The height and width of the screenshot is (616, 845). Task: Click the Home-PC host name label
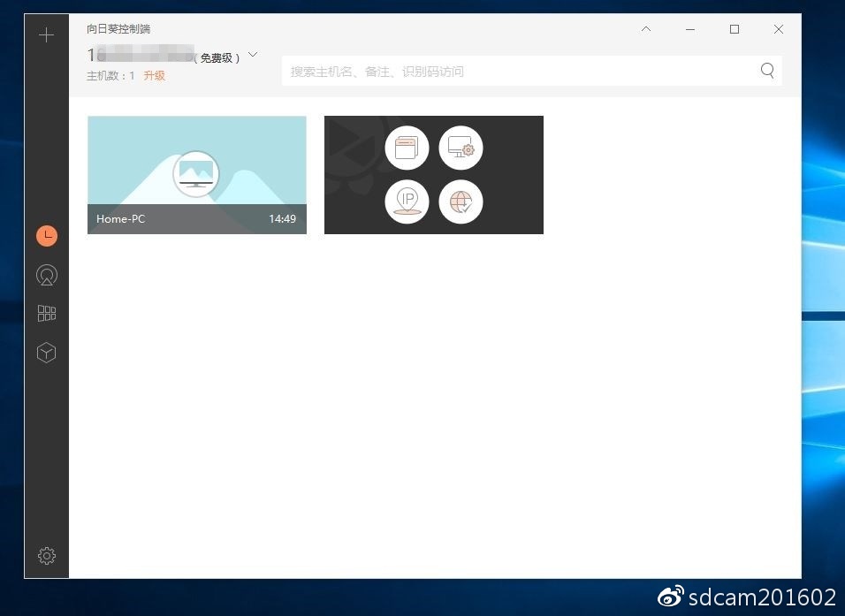point(121,219)
